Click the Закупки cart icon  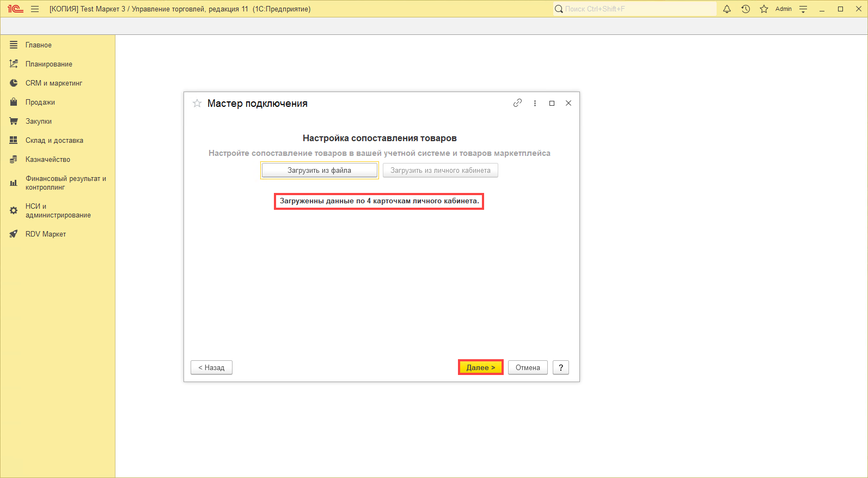(x=14, y=121)
